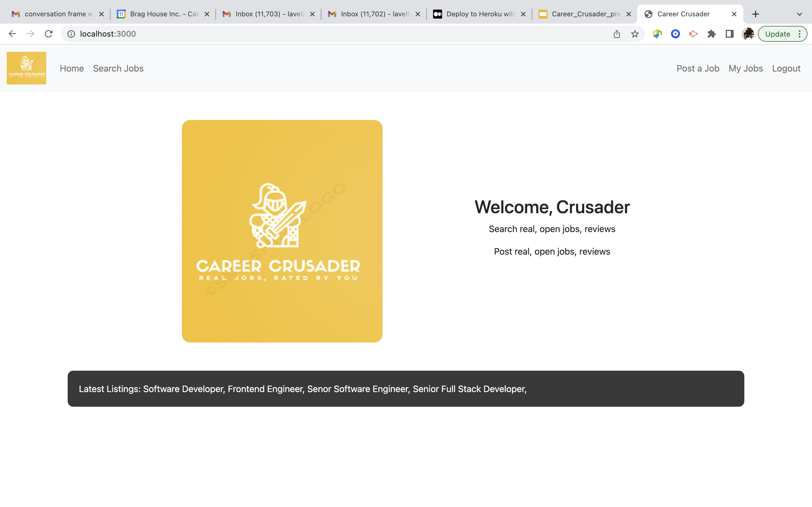The height and width of the screenshot is (507, 812).
Task: Open the Chrome profile avatar
Action: (747, 34)
